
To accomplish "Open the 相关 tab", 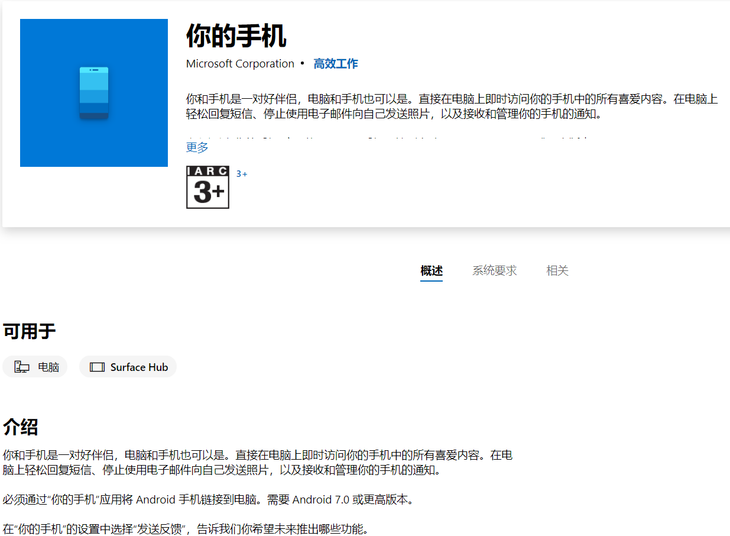I will tap(557, 271).
